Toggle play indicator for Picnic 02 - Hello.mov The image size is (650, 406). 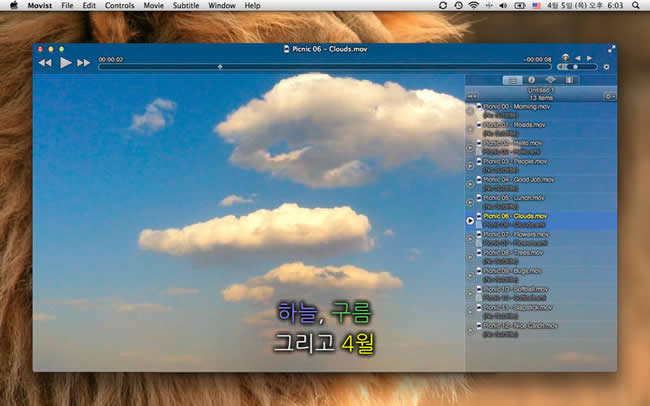[x=471, y=147]
